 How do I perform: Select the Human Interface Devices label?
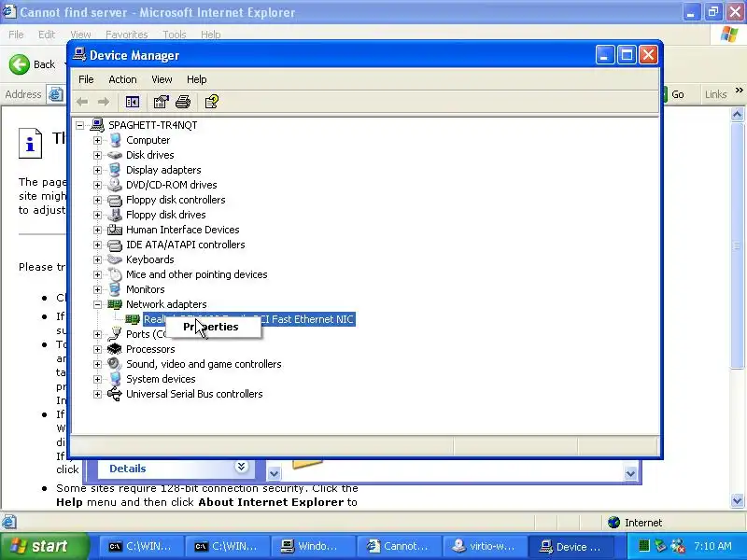click(x=182, y=230)
